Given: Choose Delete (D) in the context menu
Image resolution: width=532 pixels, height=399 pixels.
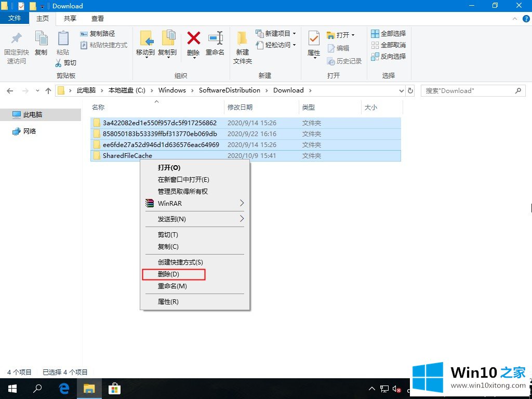Looking at the screenshot, I should pyautogui.click(x=168, y=274).
